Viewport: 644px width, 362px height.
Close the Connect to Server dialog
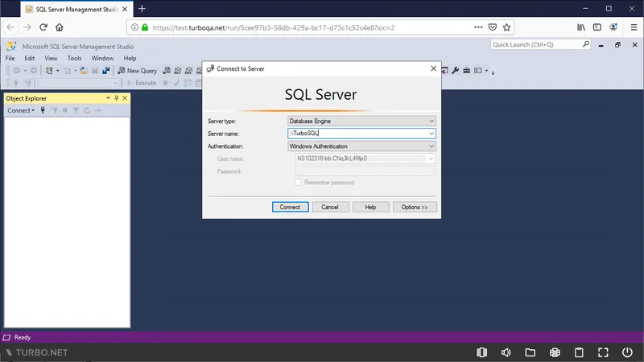[x=433, y=68]
